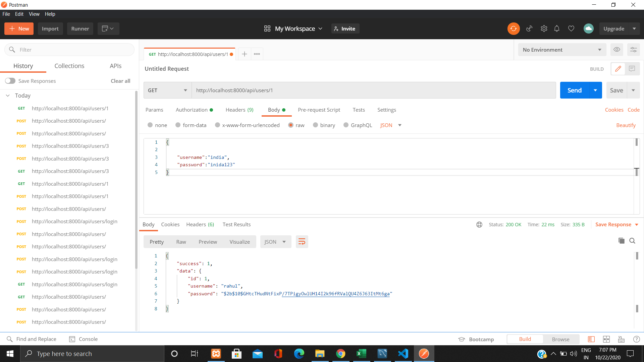Click the blue Send button

[574, 90]
